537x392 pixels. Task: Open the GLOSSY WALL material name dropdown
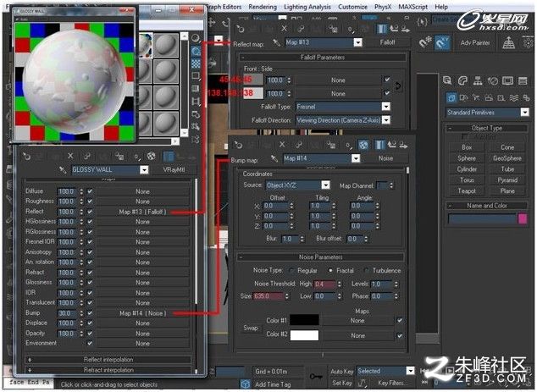point(144,170)
